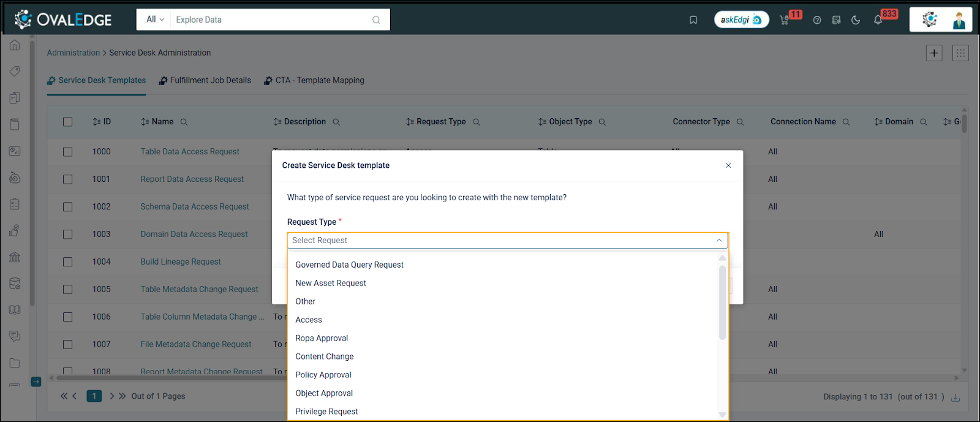Select checkbox for template 1003

coord(68,235)
